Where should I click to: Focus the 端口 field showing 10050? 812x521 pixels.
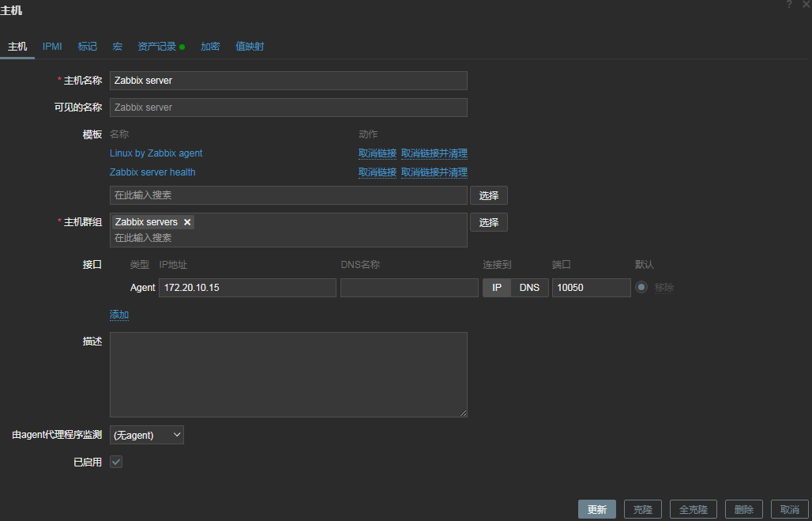coord(592,287)
